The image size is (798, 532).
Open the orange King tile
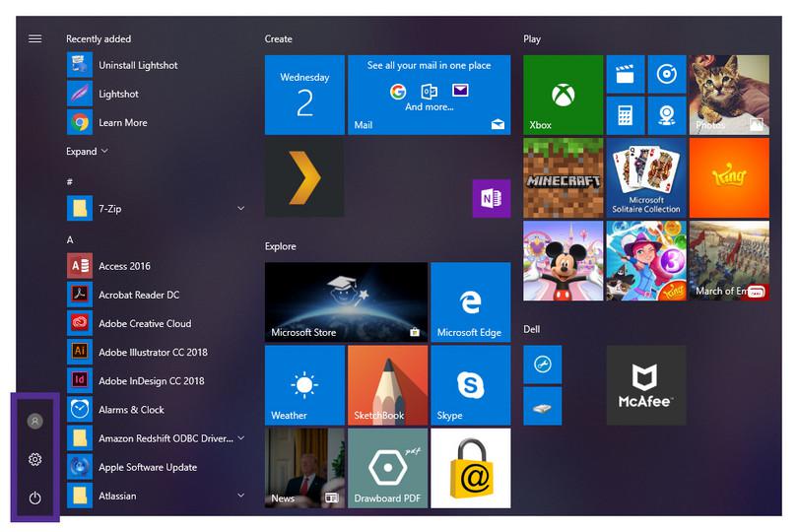coord(729,177)
